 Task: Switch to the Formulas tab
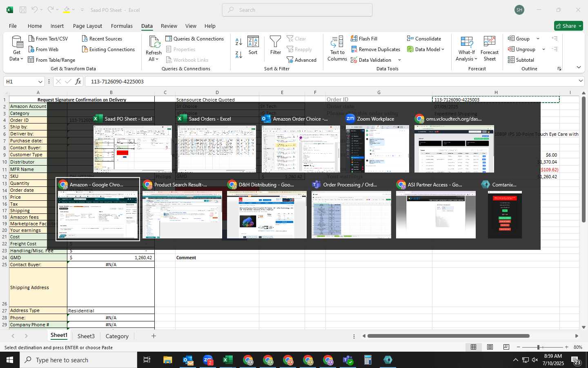pos(122,26)
